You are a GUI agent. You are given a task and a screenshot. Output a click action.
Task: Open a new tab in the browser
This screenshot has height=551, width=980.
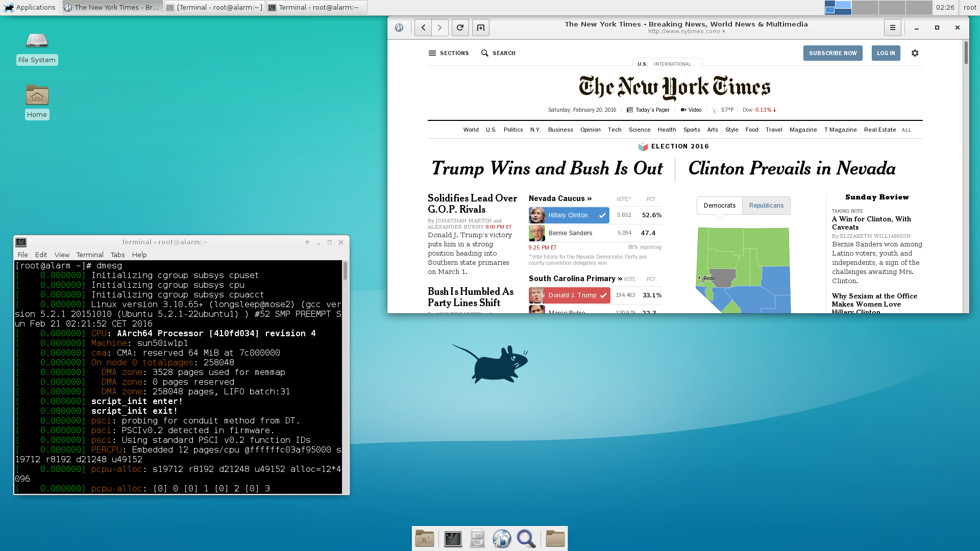click(x=481, y=28)
